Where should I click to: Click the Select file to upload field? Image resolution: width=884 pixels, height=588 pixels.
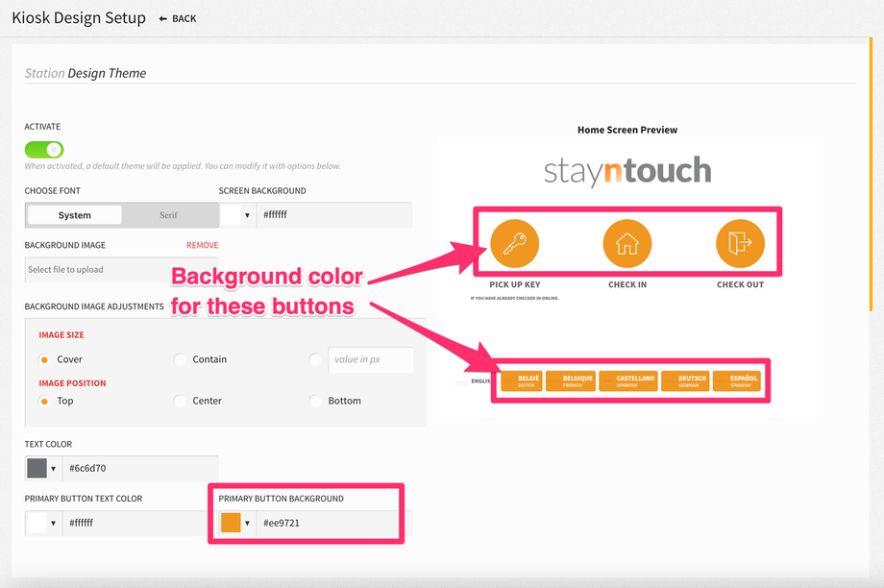[x=121, y=269]
